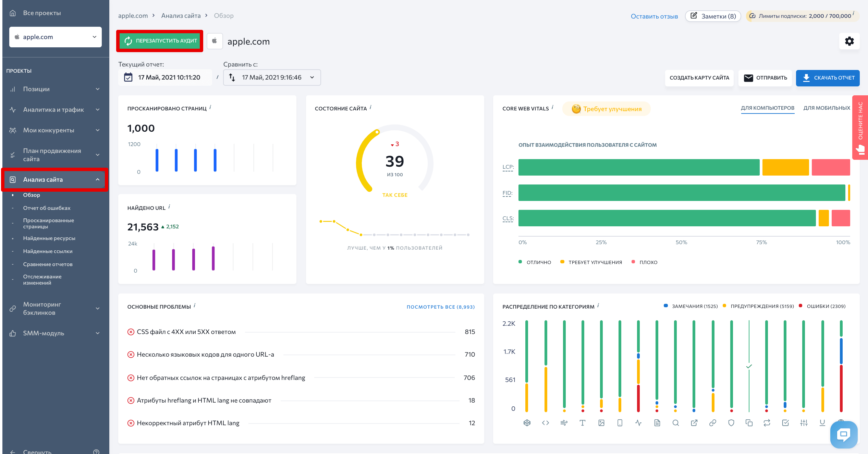Click the pulse performance category icon
Image resolution: width=868 pixels, height=454 pixels.
[x=638, y=423]
